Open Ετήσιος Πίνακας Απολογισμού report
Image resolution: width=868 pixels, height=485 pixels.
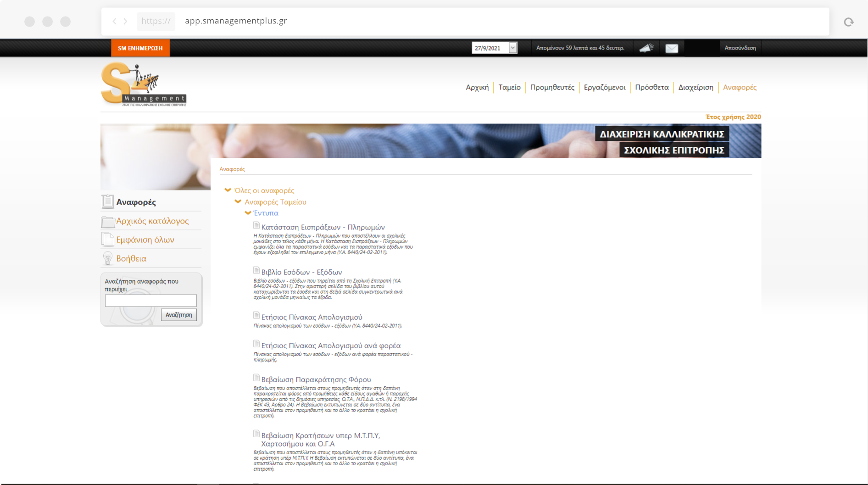pos(312,317)
